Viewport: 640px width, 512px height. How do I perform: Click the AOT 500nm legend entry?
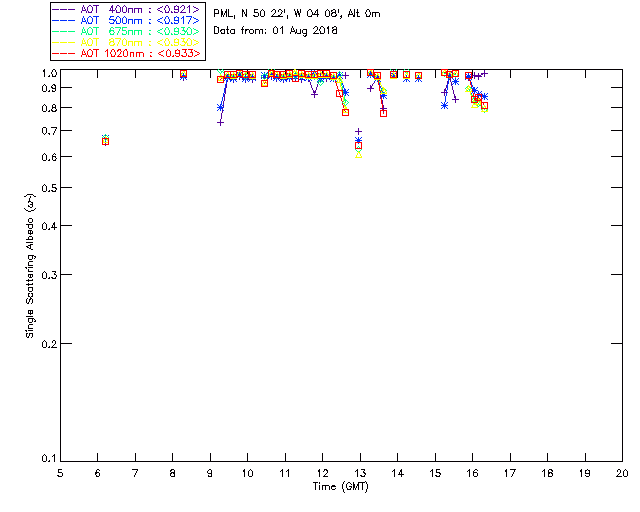point(126,20)
